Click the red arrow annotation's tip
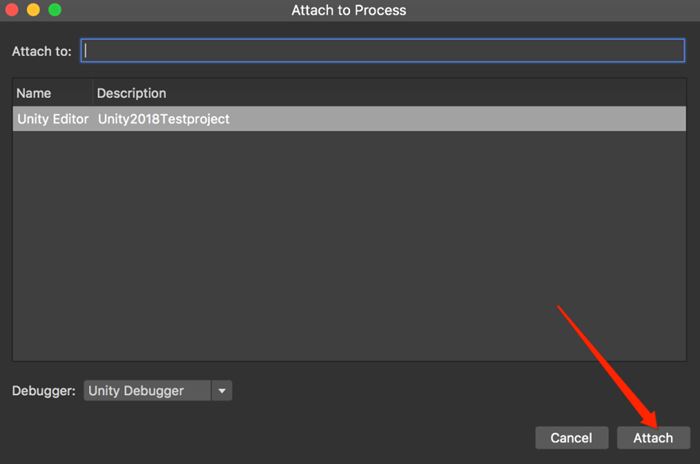 coord(655,427)
